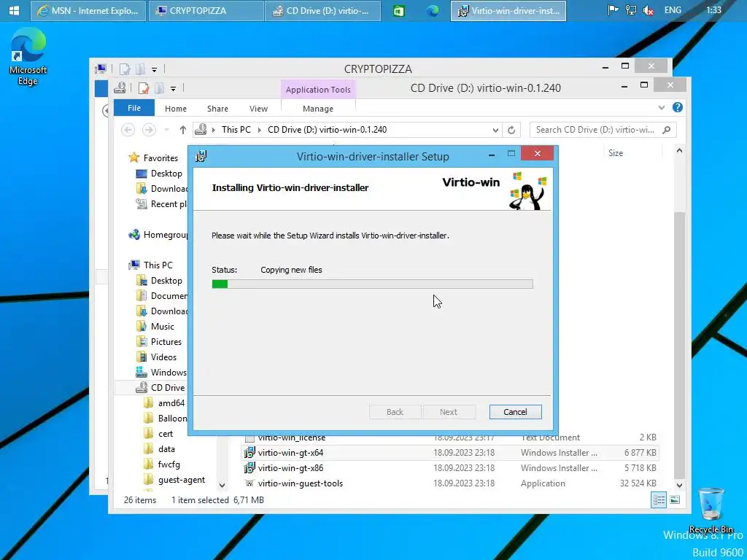The width and height of the screenshot is (747, 560).
Task: Expand the ribbon with chevron arrow
Action: 661,108
